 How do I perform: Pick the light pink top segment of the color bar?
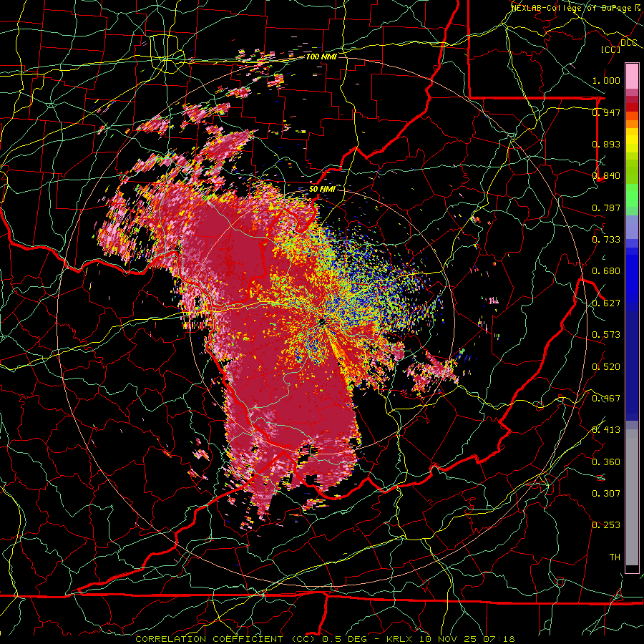(x=632, y=76)
